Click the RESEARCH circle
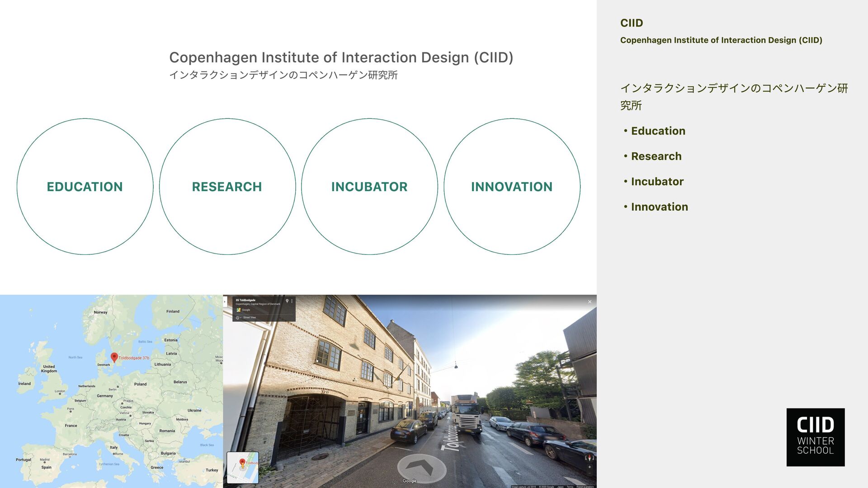The height and width of the screenshot is (488, 868). [227, 187]
